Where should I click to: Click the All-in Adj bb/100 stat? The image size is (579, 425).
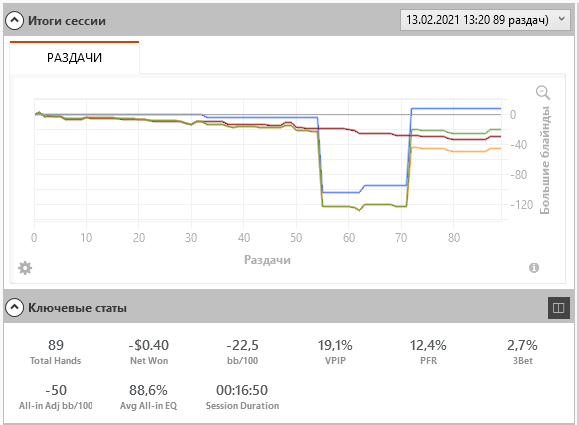(x=56, y=397)
